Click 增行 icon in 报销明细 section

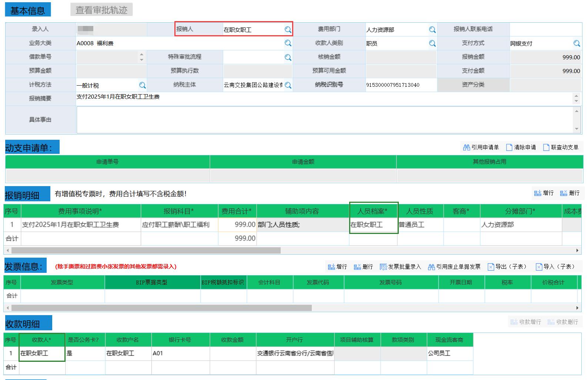point(538,193)
